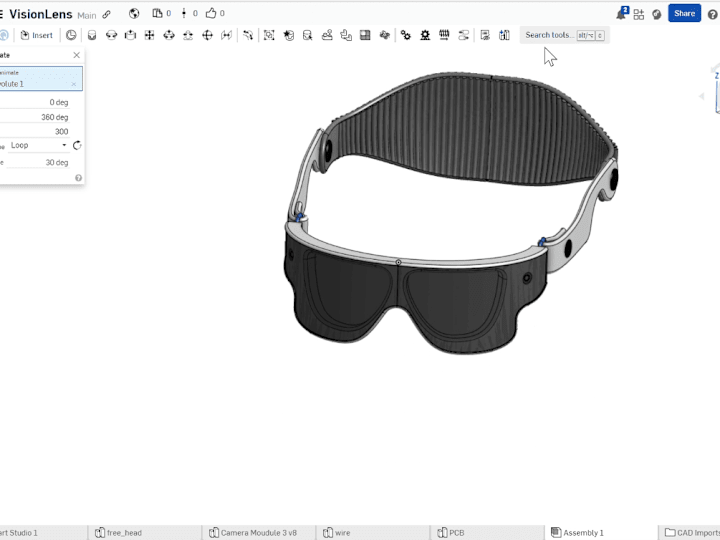Click the link icon beside Main
This screenshot has height=540, width=720.
coord(107,15)
